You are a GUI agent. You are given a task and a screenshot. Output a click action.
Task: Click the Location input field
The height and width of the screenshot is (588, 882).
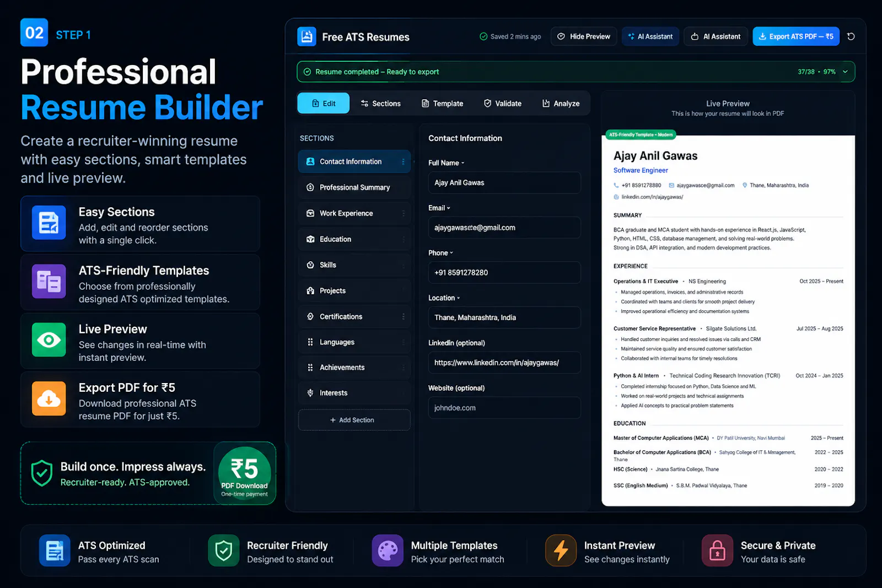pyautogui.click(x=504, y=317)
